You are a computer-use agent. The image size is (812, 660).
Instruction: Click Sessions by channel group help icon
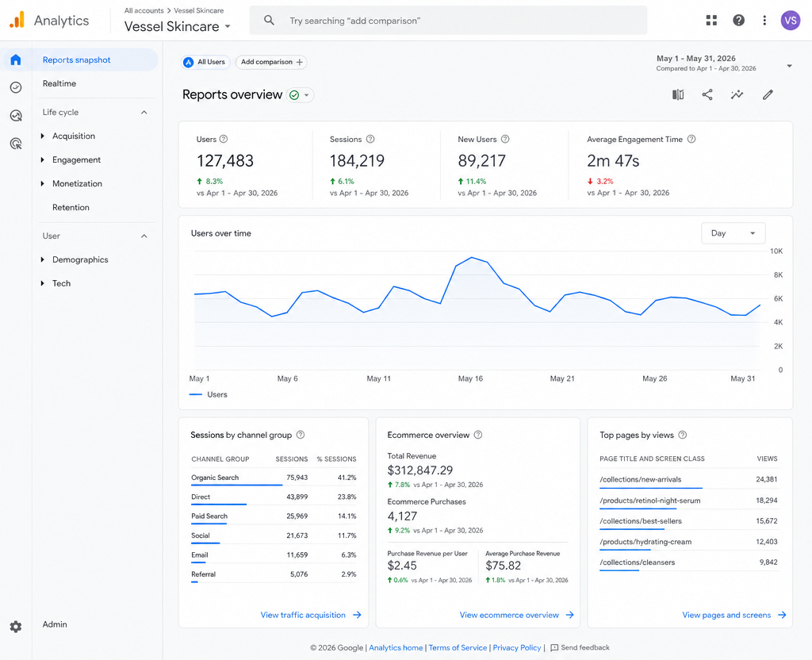(x=301, y=435)
